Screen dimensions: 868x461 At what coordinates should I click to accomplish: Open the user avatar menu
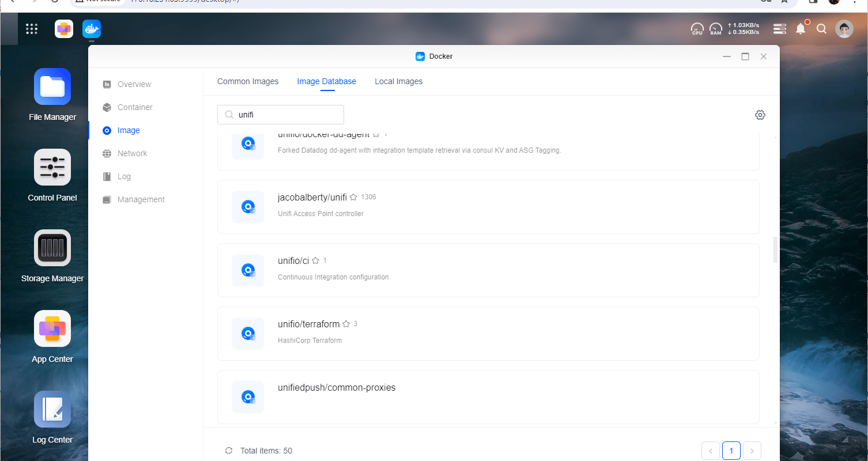point(844,29)
